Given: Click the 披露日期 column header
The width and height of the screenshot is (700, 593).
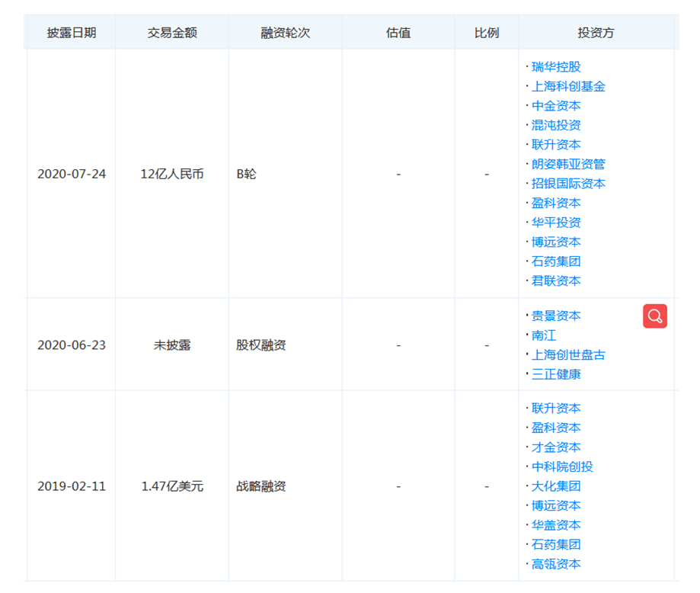Looking at the screenshot, I should (x=71, y=33).
